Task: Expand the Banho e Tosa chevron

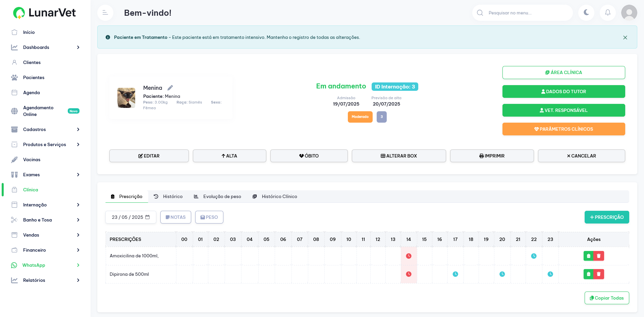Action: tap(78, 220)
